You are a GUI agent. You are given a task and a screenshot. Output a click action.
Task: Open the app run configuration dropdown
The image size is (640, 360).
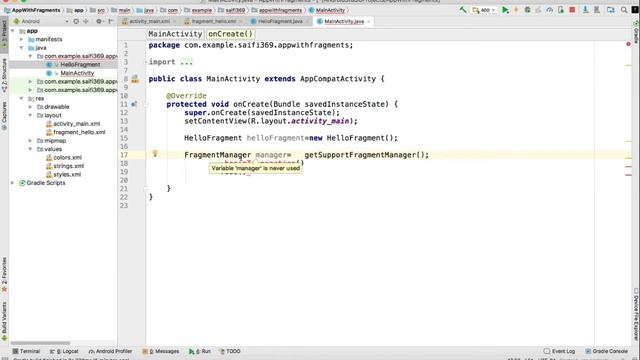click(x=484, y=10)
